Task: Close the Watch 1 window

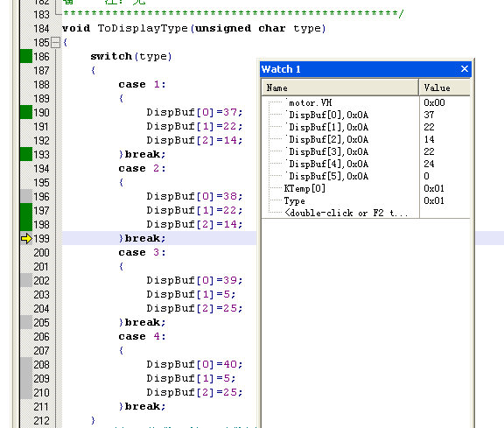Action: (464, 69)
